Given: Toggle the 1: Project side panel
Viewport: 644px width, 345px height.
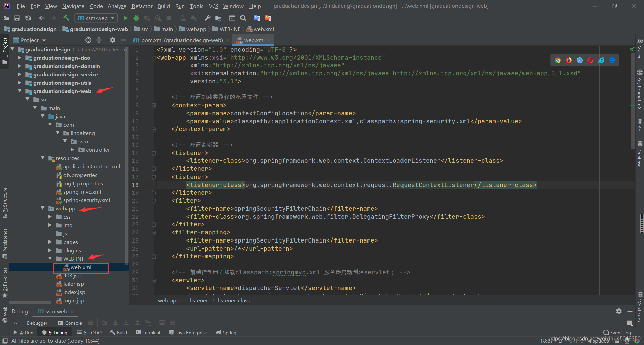Looking at the screenshot, I should [x=5, y=51].
